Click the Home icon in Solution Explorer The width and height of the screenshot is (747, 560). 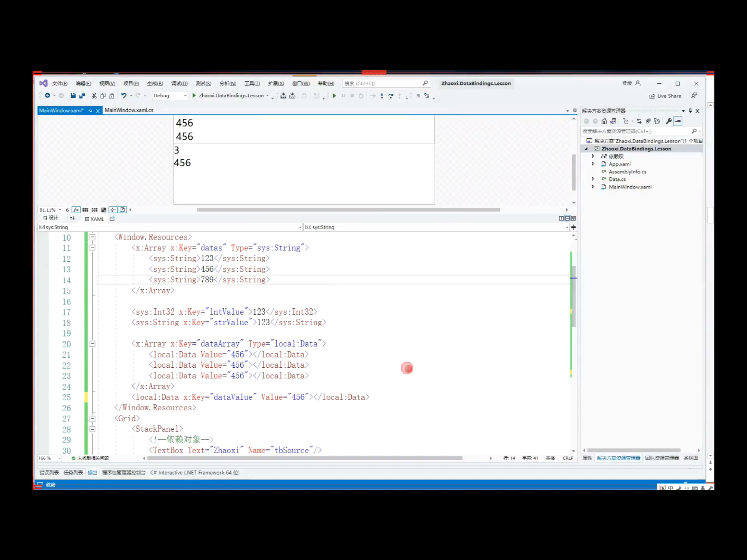point(604,121)
